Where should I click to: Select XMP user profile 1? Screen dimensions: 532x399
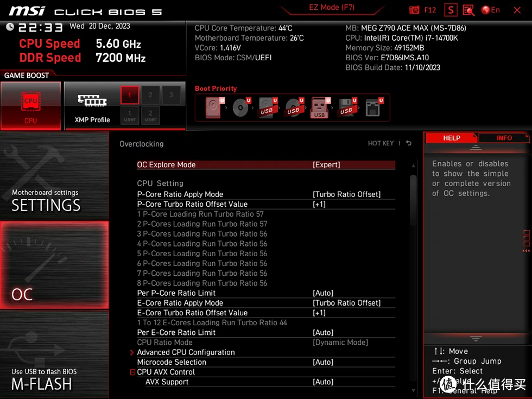pos(130,115)
